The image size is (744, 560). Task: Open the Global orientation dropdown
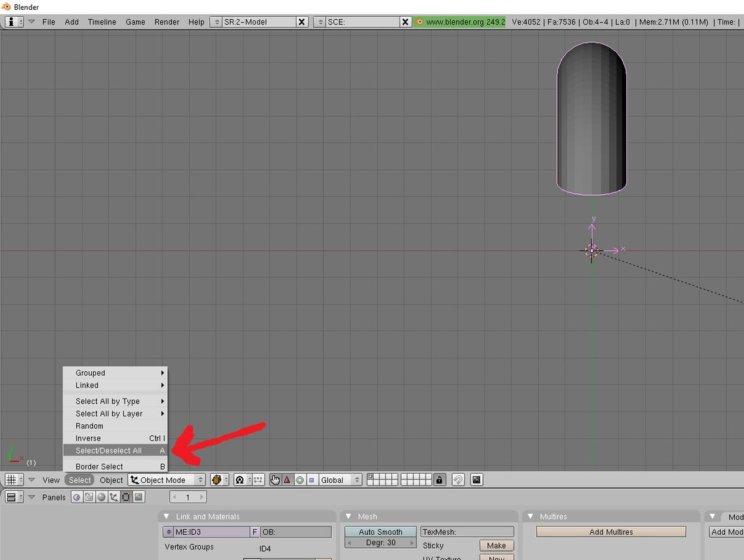point(340,479)
